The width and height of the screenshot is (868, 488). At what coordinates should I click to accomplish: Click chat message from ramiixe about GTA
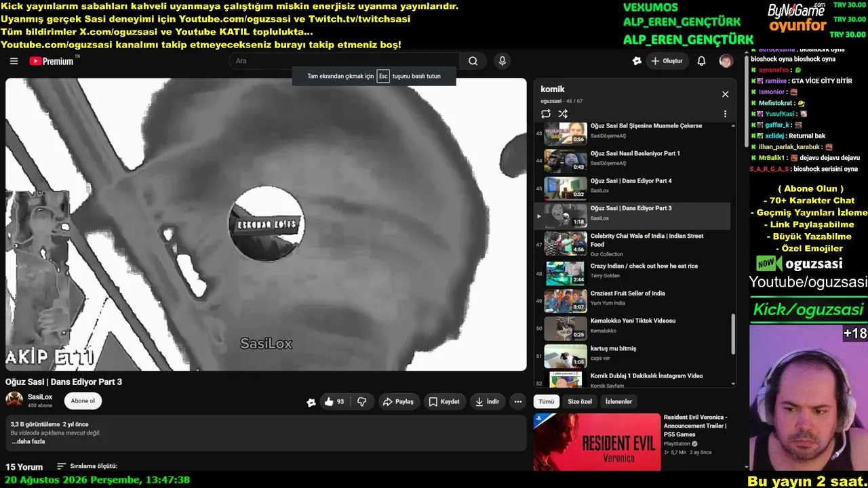click(x=802, y=81)
